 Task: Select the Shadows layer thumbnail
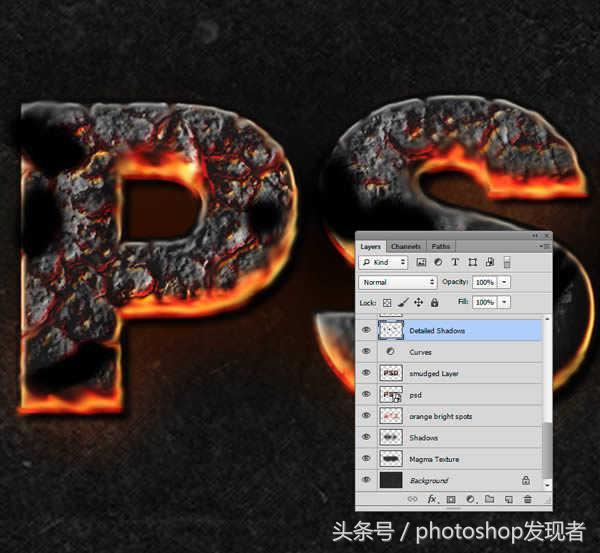point(391,437)
